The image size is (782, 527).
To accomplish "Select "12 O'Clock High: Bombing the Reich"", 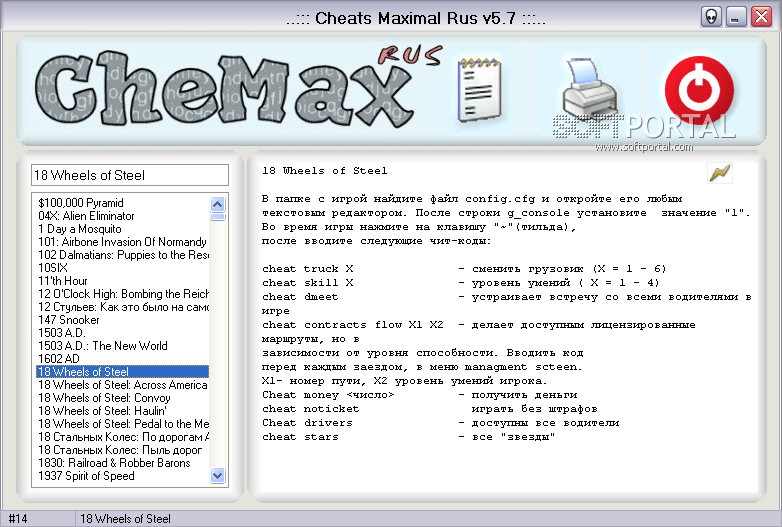I will coord(123,293).
